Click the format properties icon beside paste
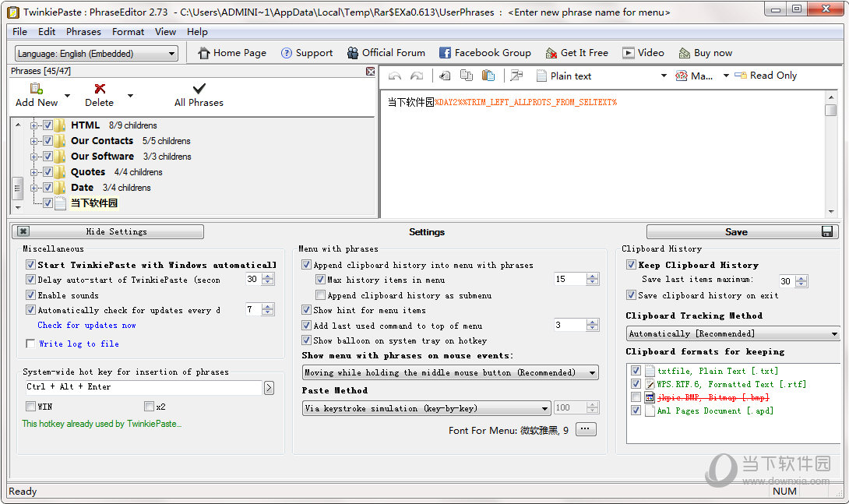This screenshot has height=504, width=849. coord(516,76)
